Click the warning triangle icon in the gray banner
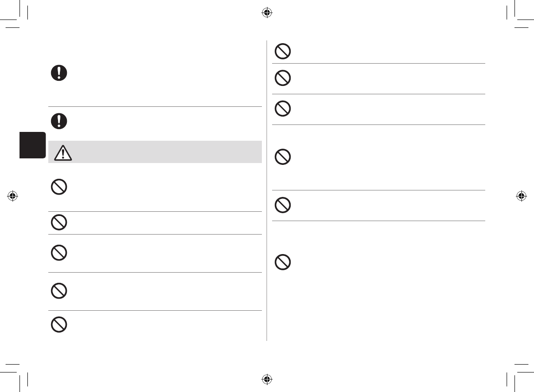Screen dimensions: 534x392 coord(63,152)
